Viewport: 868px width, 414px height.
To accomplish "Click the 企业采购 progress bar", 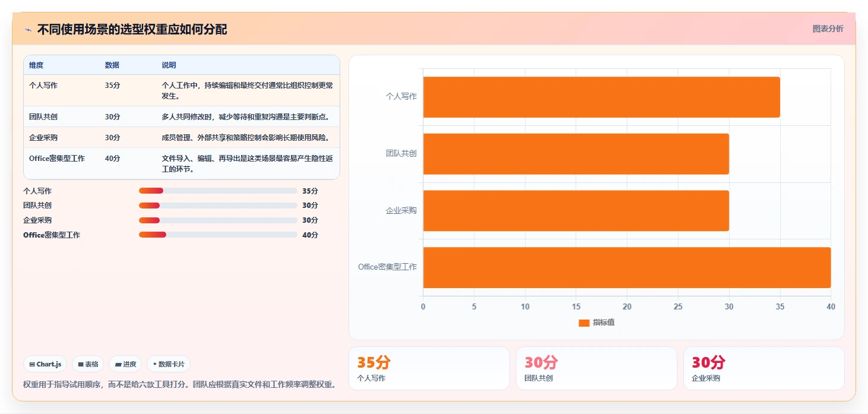I will (218, 220).
